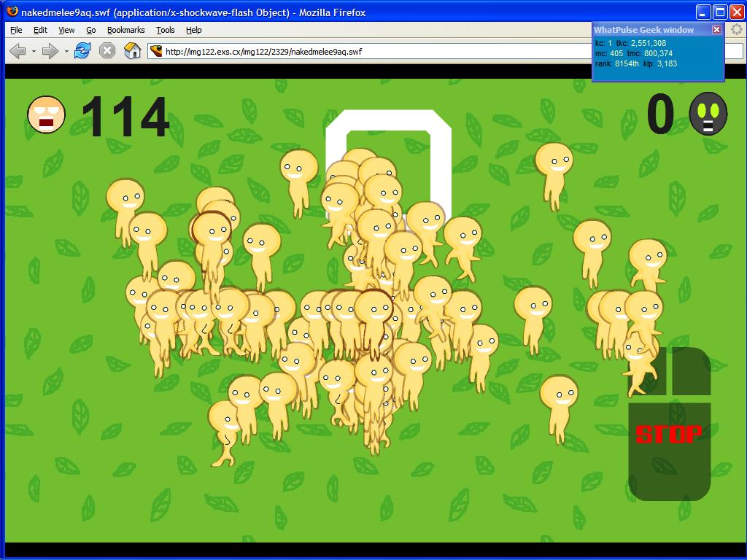Open the Back button history dropdown arrow
The height and width of the screenshot is (560, 747).
click(34, 52)
